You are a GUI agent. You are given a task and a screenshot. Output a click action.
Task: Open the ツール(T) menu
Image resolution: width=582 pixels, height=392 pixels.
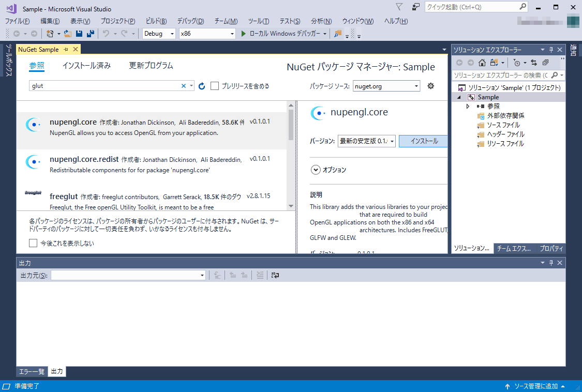[258, 21]
